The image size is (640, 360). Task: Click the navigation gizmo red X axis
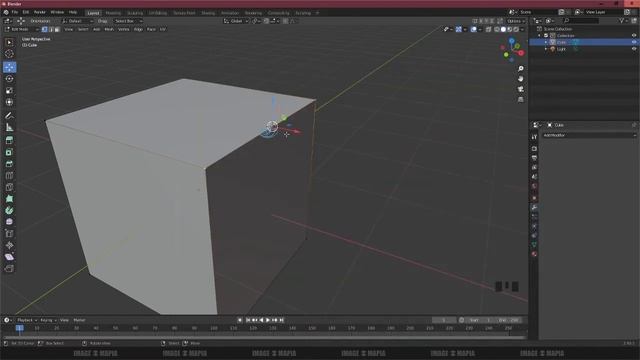pos(521,53)
